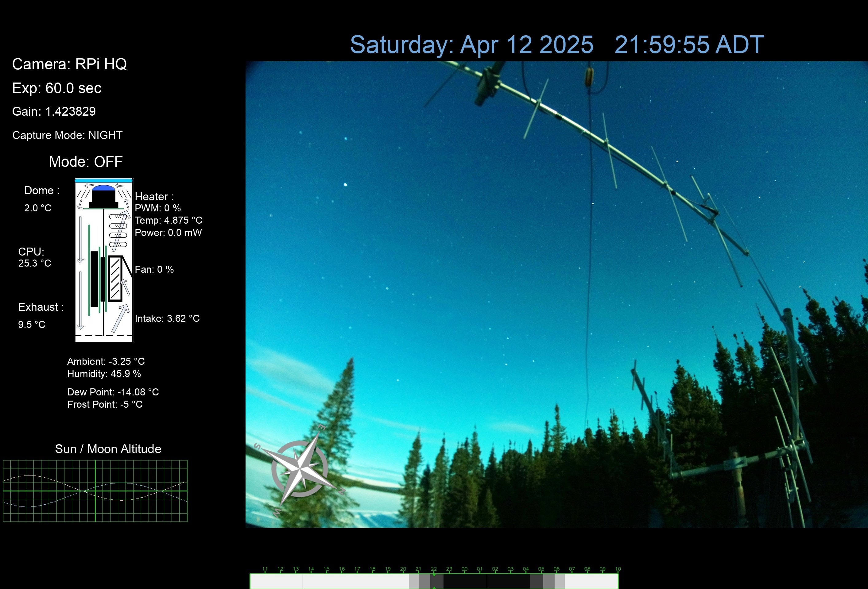Screen dimensions: 868x589
Task: Click the black camera body in diagram
Action: [x=103, y=200]
